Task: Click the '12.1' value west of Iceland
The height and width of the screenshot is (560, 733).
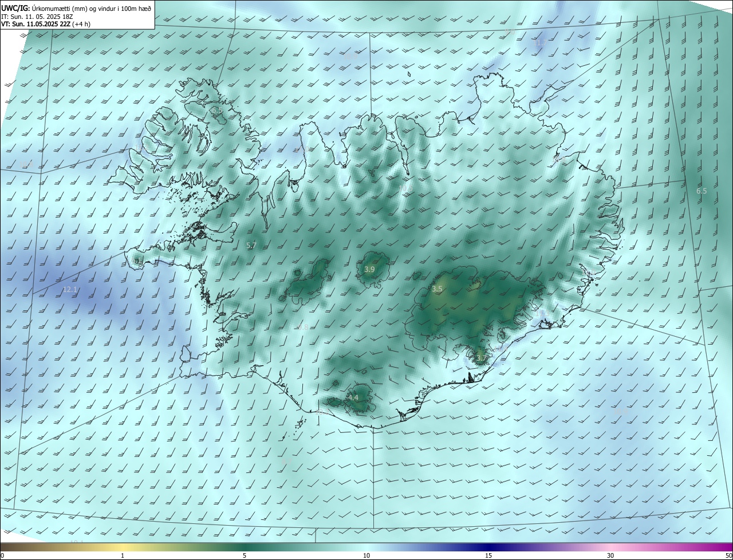Action: [70, 290]
